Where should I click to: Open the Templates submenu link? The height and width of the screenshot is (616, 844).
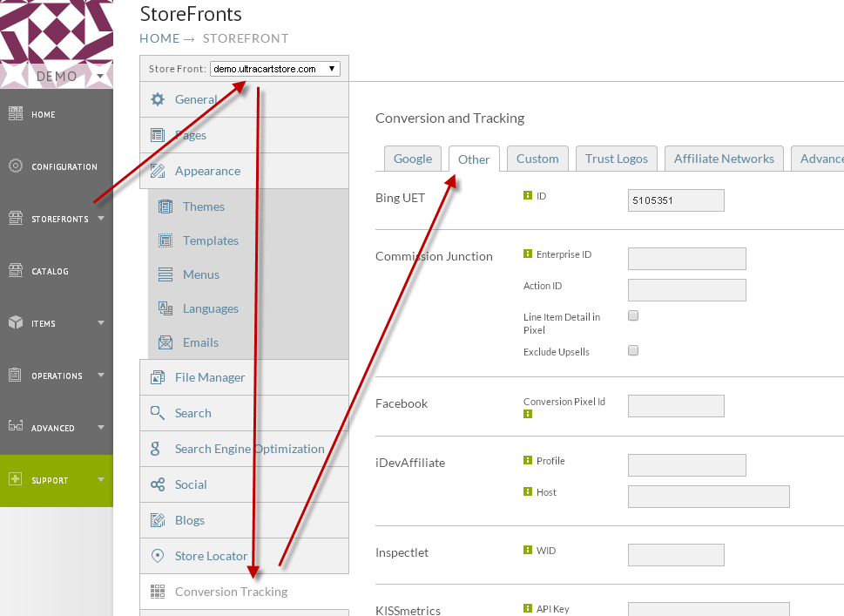pos(211,240)
